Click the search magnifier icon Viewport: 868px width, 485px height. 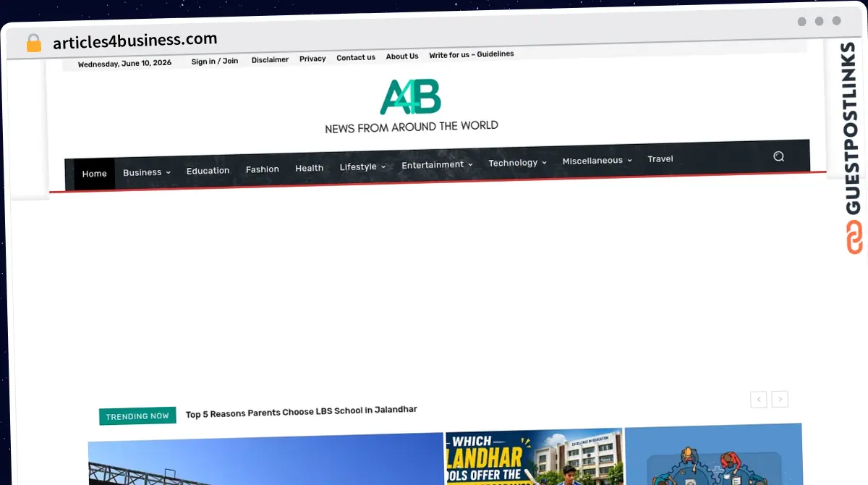pyautogui.click(x=778, y=156)
